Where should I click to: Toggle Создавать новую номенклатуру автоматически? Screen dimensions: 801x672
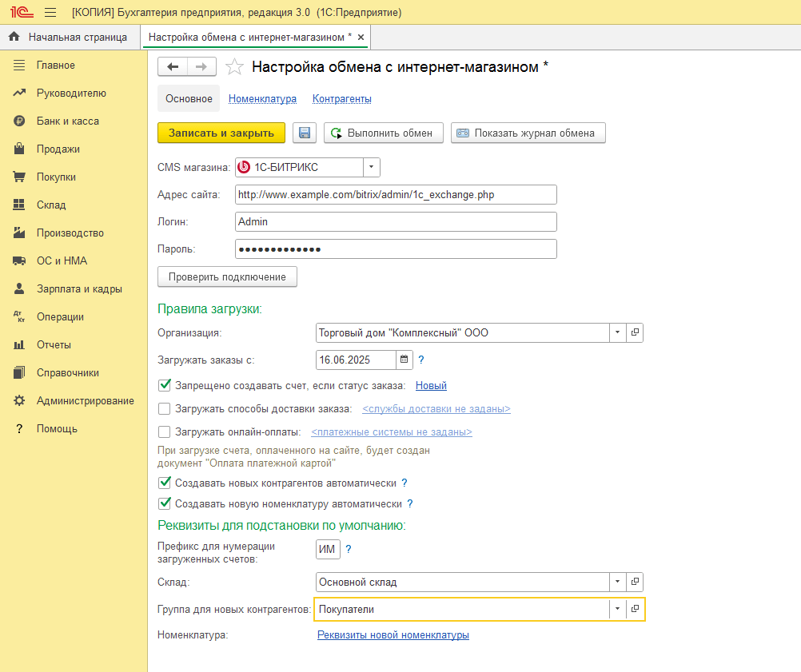(x=165, y=503)
